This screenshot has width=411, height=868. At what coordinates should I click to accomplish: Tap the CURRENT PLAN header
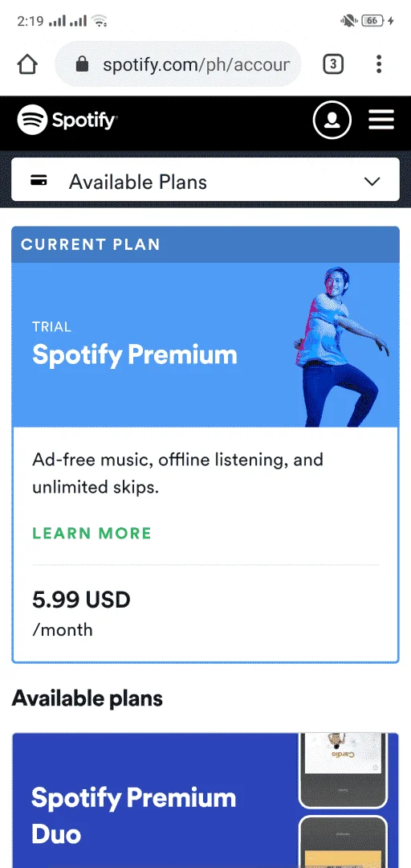pyautogui.click(x=205, y=244)
